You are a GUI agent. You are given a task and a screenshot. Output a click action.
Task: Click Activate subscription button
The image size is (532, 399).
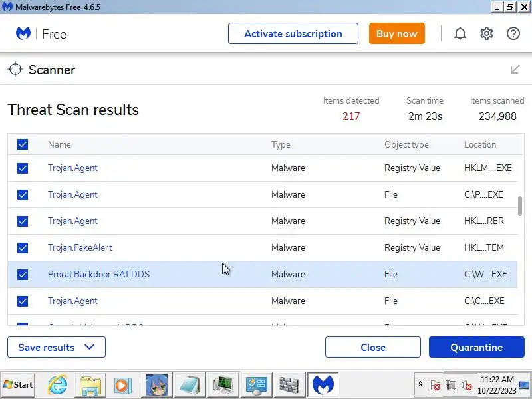293,33
